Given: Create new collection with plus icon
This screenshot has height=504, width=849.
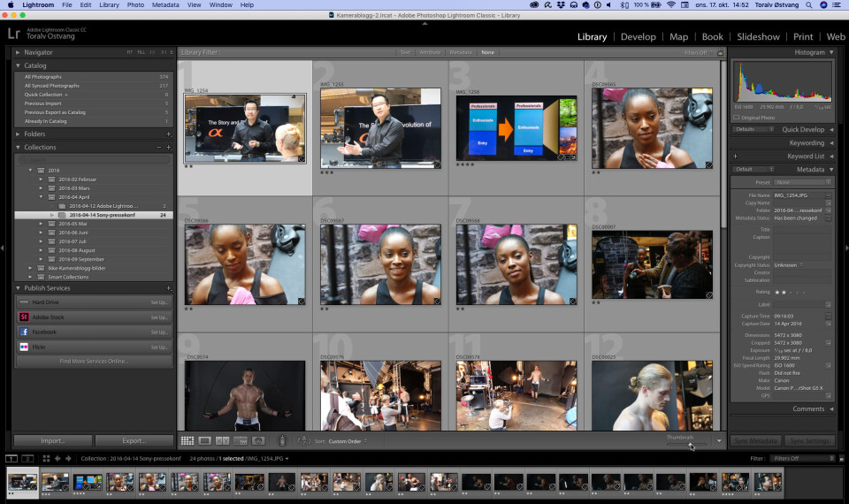Looking at the screenshot, I should 168,148.
